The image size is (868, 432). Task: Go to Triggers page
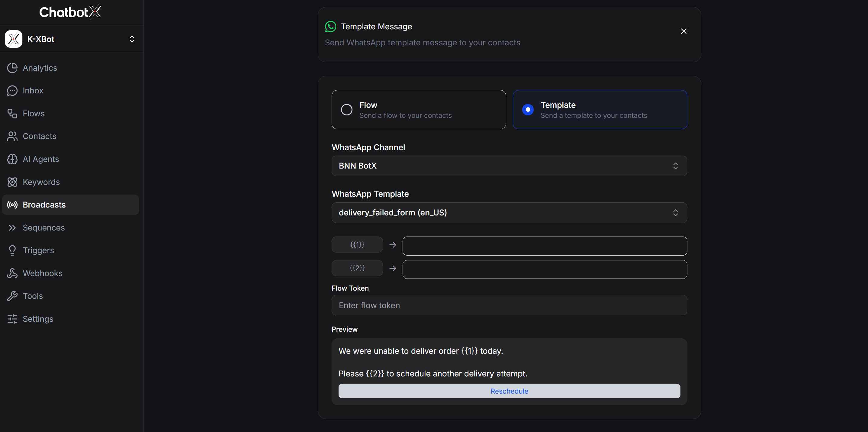pos(70,250)
